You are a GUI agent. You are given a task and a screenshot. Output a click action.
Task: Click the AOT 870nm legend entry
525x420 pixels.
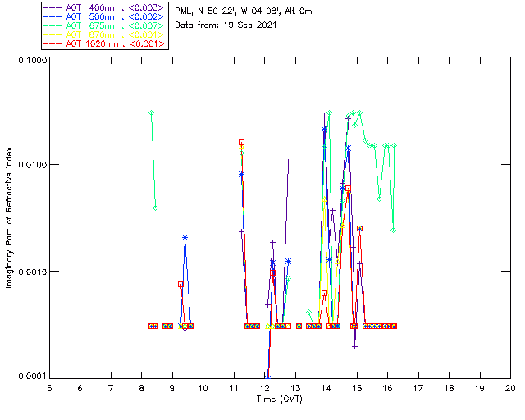[104, 34]
